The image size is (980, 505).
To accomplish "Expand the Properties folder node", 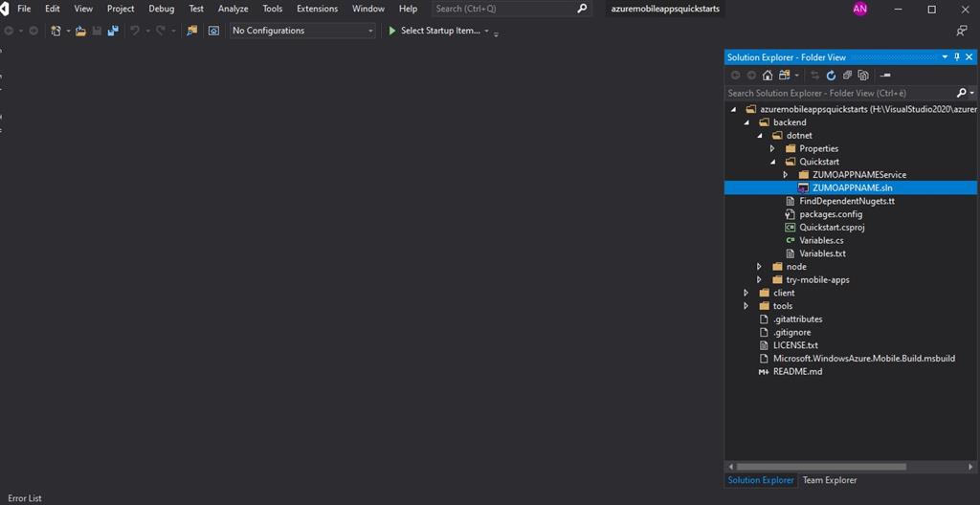I will [x=772, y=149].
